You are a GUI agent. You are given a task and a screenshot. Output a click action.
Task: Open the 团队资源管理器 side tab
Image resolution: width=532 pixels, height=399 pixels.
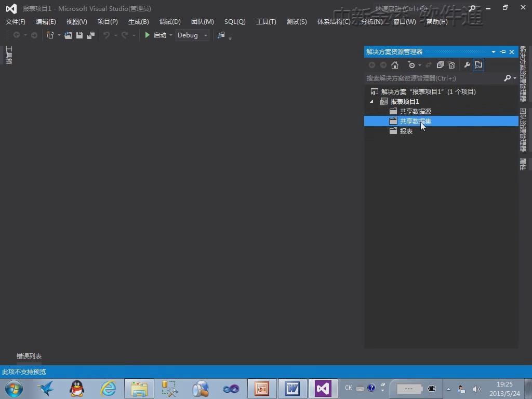pyautogui.click(x=523, y=130)
